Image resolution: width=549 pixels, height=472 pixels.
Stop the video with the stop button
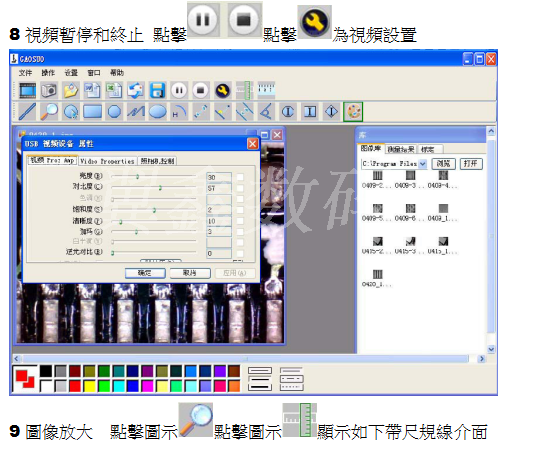click(200, 90)
